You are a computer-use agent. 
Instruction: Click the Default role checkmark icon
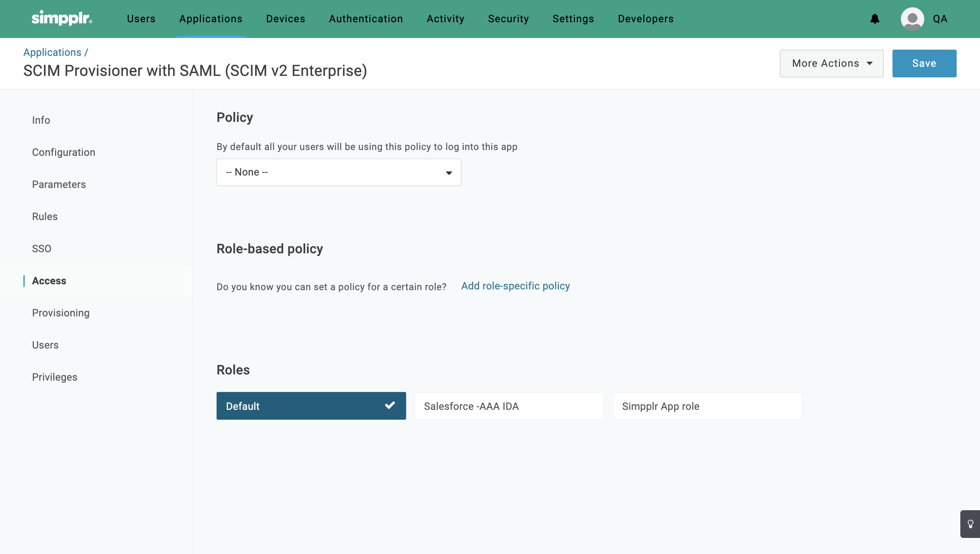click(390, 405)
